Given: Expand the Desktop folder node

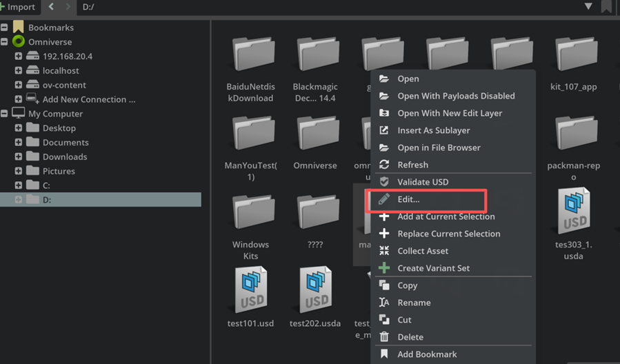Looking at the screenshot, I should (x=19, y=128).
